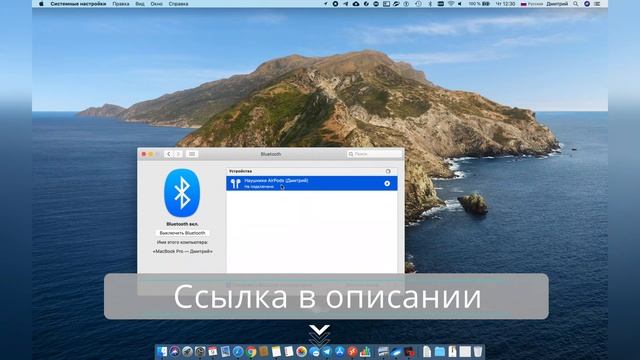Open the yellow Notes app in the Dock
The height and width of the screenshot is (360, 640).
click(276, 351)
